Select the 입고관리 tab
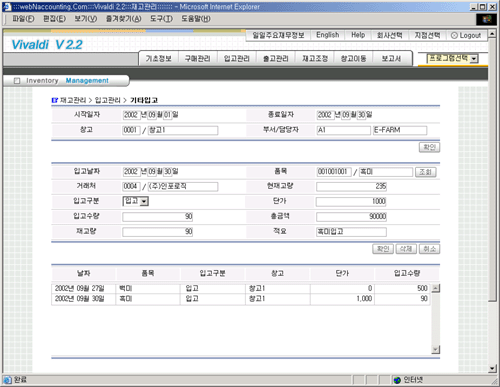Viewport: 500px width, 387px height. click(237, 59)
